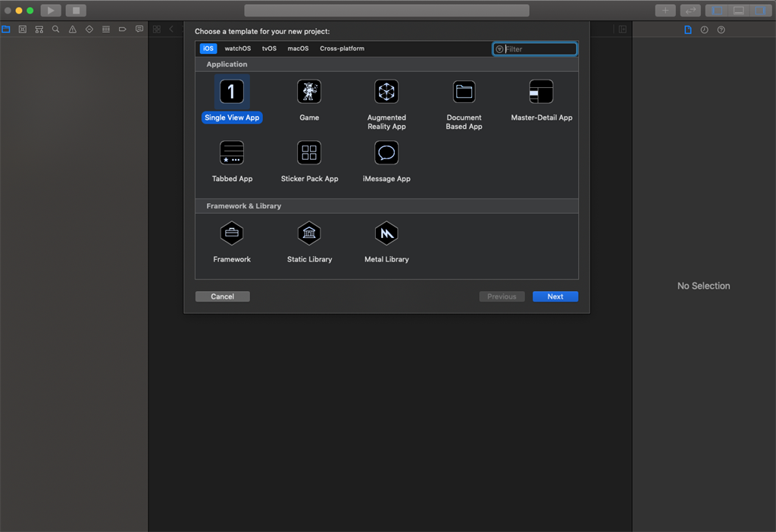The height and width of the screenshot is (532, 776).
Task: Pick the Augmented Reality App template
Action: point(386,92)
